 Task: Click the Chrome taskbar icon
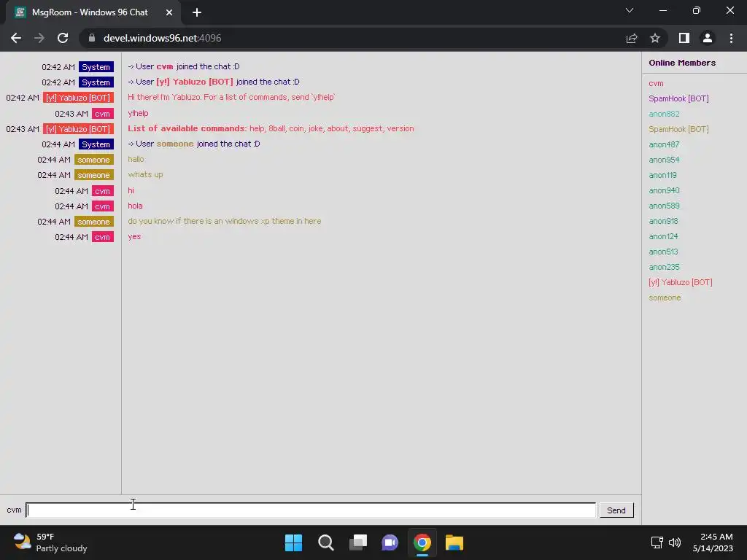tap(422, 542)
